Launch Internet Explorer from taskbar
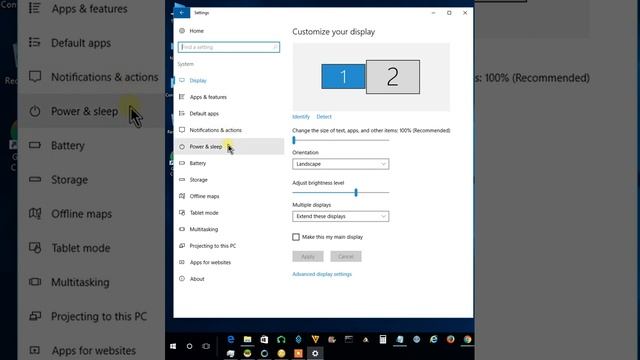This screenshot has height=360, width=640. pyautogui.click(x=433, y=339)
